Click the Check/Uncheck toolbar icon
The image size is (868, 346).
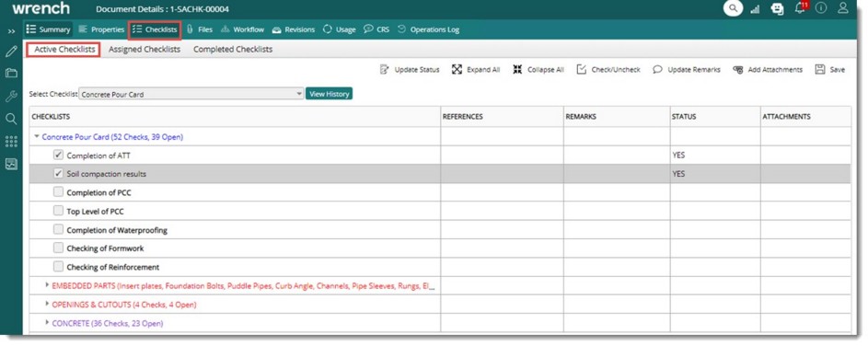pos(581,70)
